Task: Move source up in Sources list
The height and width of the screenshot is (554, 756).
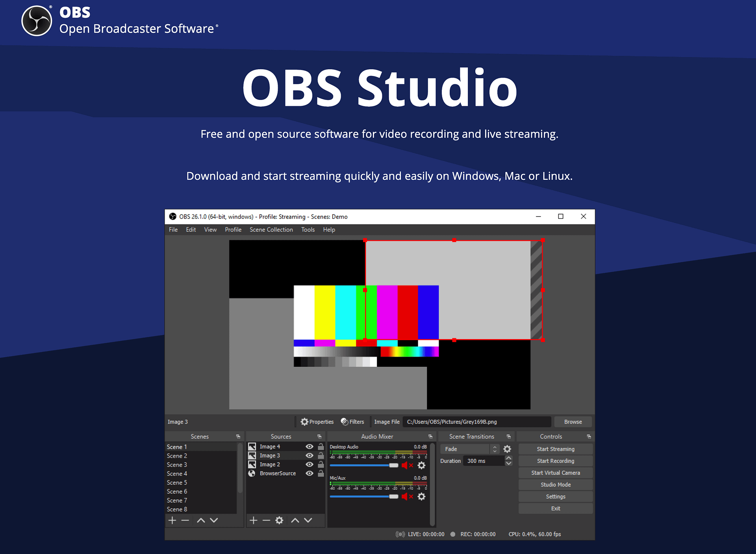Action: coord(295,521)
